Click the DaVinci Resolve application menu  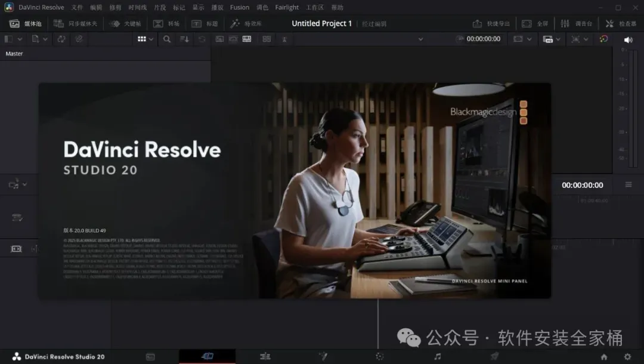pyautogui.click(x=41, y=7)
